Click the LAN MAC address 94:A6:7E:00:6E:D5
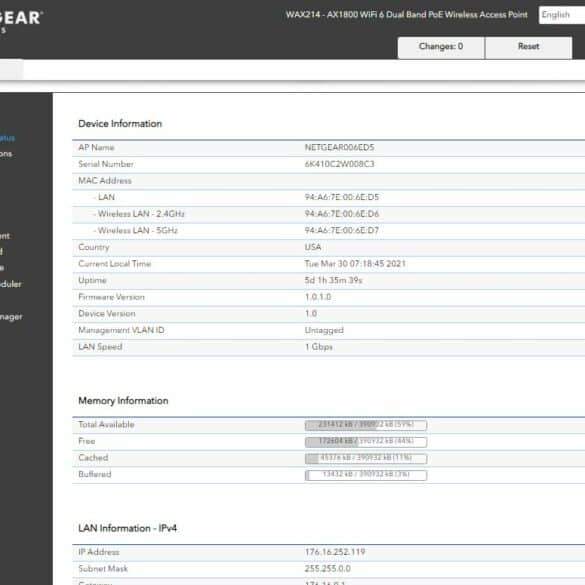This screenshot has width=585, height=585. click(x=342, y=197)
